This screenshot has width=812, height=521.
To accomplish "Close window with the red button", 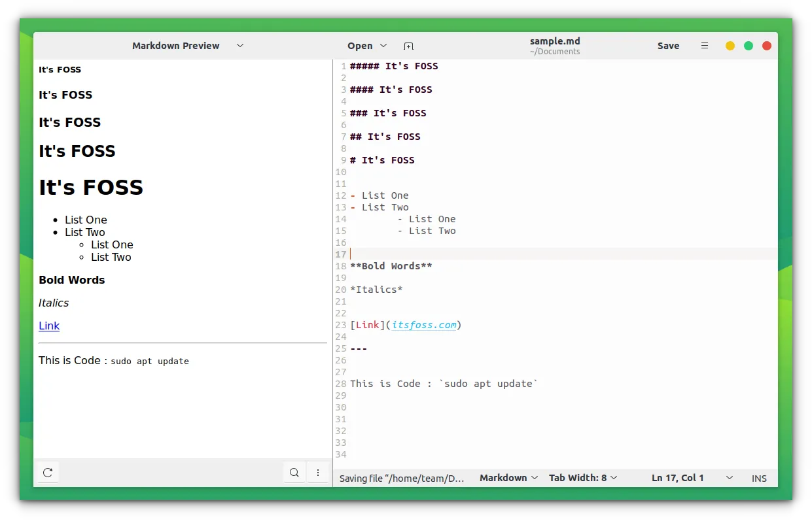I will (x=767, y=46).
